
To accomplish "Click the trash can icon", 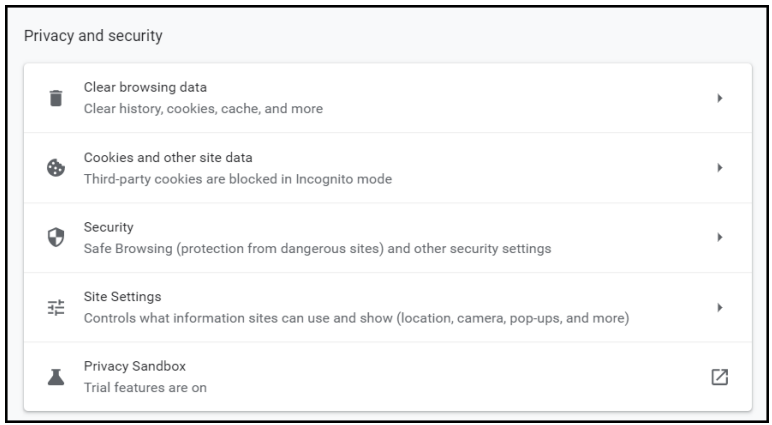I will [x=56, y=98].
